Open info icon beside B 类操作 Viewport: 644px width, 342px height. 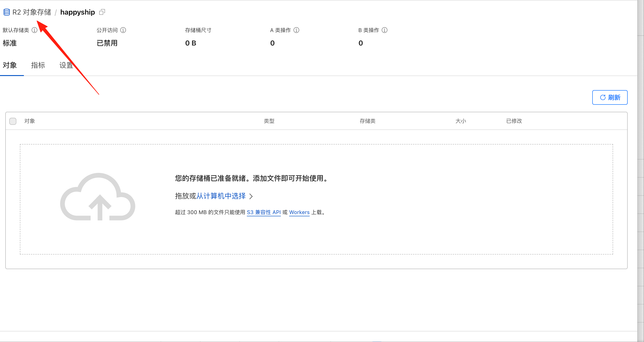click(385, 30)
